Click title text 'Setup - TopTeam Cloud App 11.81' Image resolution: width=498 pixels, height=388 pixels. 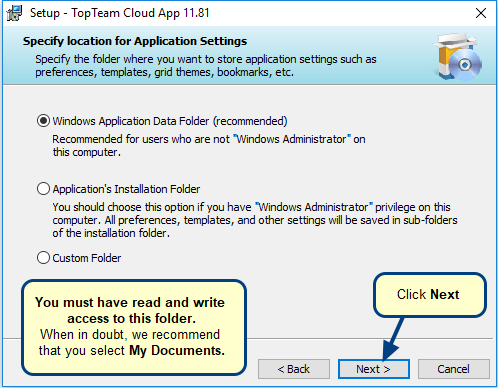click(120, 13)
